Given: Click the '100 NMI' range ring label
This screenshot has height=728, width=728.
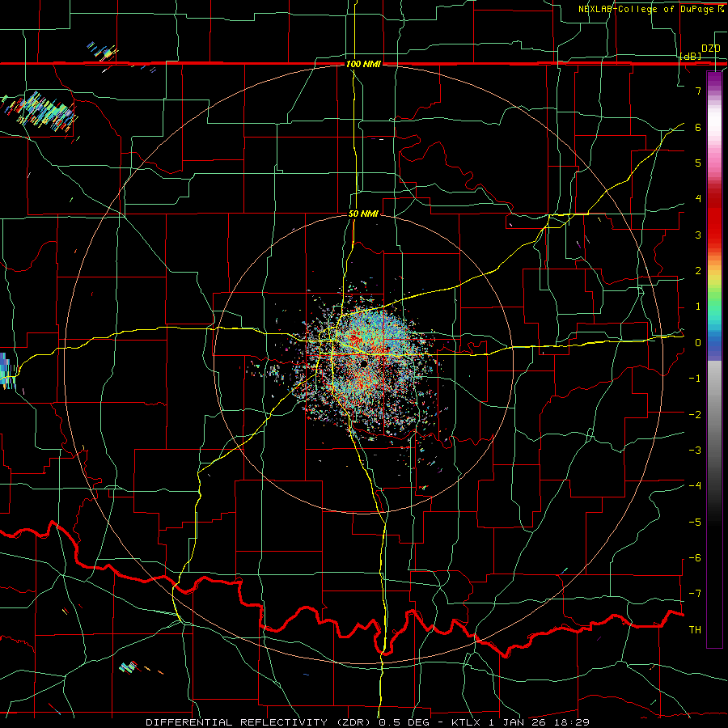Looking at the screenshot, I should pos(363,64).
